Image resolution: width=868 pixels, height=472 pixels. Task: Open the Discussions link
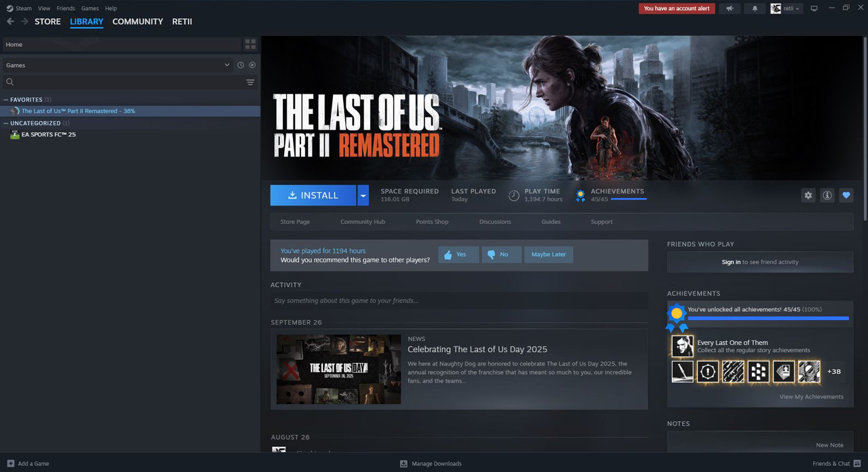click(495, 222)
